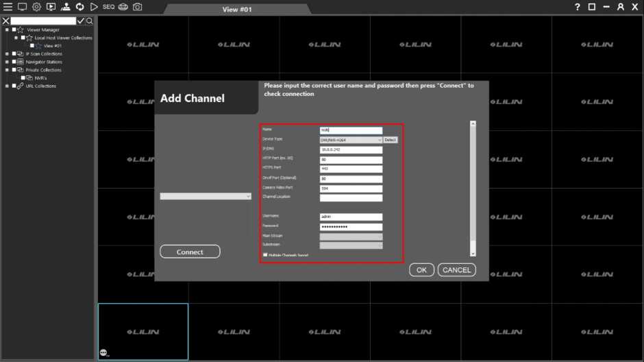
Task: Click the magnifier search icon in sidebar
Action: pos(89,21)
